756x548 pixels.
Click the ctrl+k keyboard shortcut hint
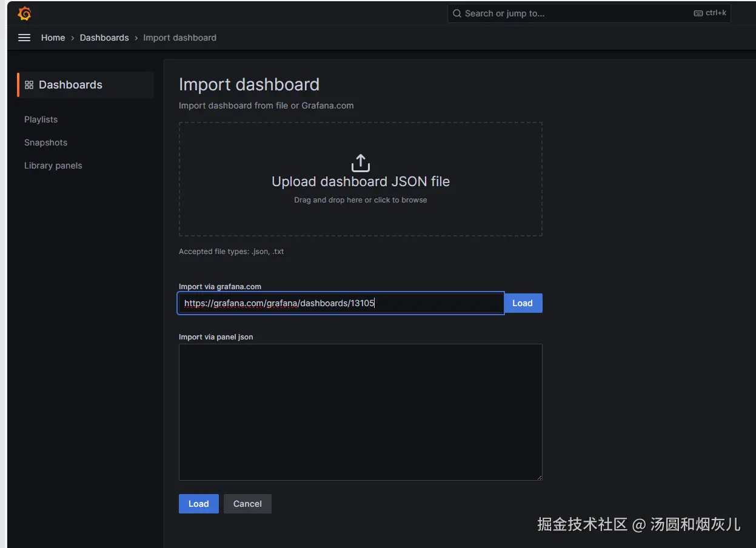click(710, 13)
